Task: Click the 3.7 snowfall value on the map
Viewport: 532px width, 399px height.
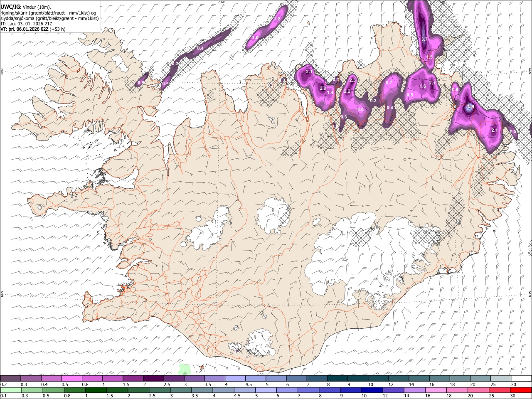Action: 424,39
